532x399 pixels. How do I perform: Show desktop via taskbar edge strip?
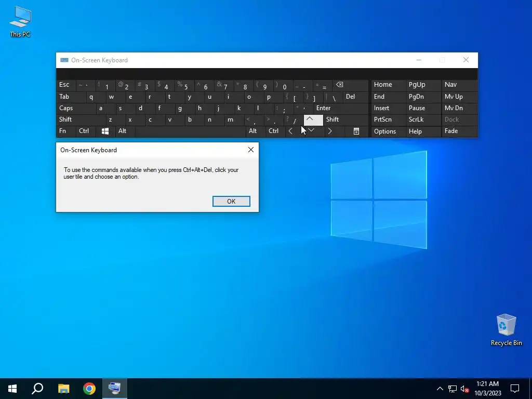(530, 389)
